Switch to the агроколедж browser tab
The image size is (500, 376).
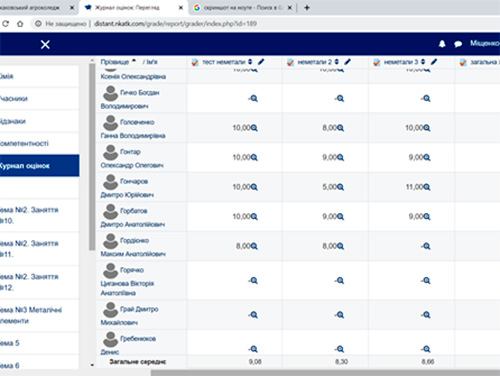pyautogui.click(x=33, y=7)
